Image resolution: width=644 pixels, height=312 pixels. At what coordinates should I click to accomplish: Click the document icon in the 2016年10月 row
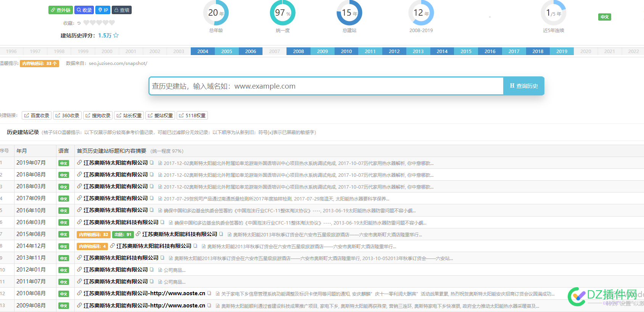coord(160,210)
